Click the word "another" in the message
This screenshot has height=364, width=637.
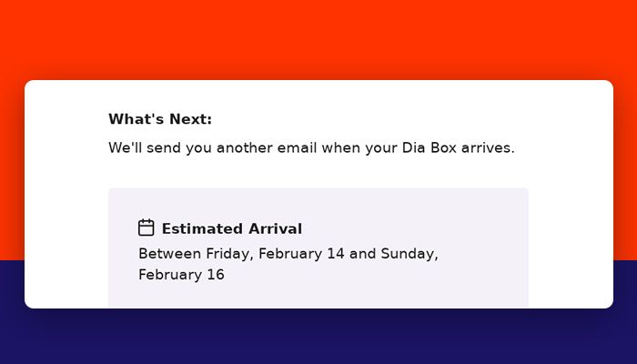245,147
